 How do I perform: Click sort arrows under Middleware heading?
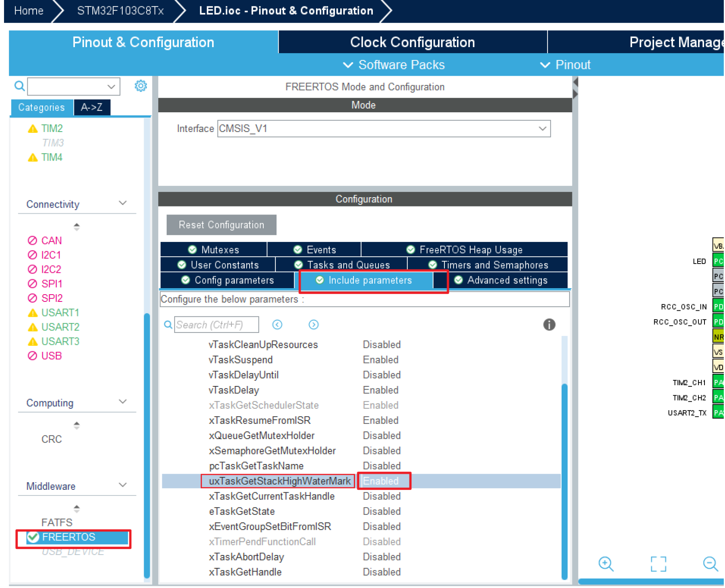coord(76,508)
